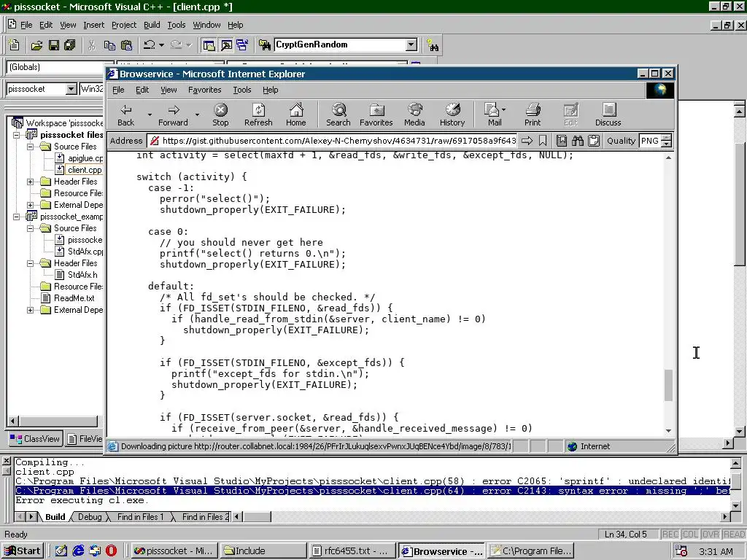Click the Find in Files binoculars icon
Viewport: 747px width, 560px height.
[x=264, y=45]
